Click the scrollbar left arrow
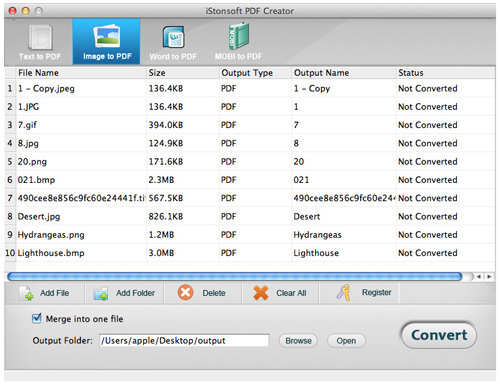The width and height of the screenshot is (500, 386). tap(479, 277)
